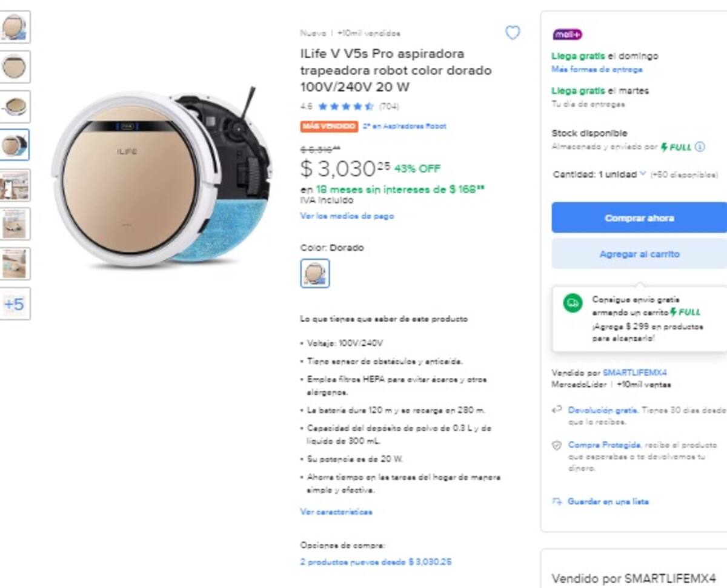Viewport: 727px width, 588px height.
Task: Open Más formas de entrega link
Action: tap(597, 69)
